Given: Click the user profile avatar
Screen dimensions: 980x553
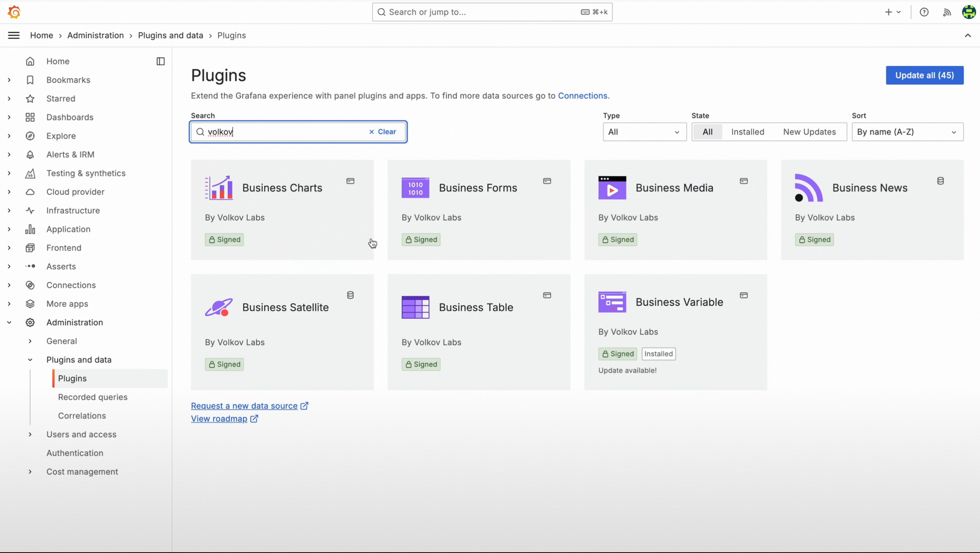Looking at the screenshot, I should 968,12.
